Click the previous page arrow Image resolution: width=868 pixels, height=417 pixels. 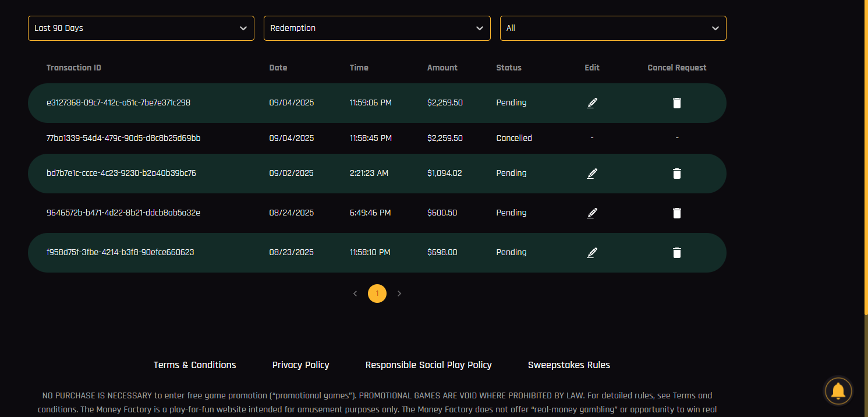point(355,294)
